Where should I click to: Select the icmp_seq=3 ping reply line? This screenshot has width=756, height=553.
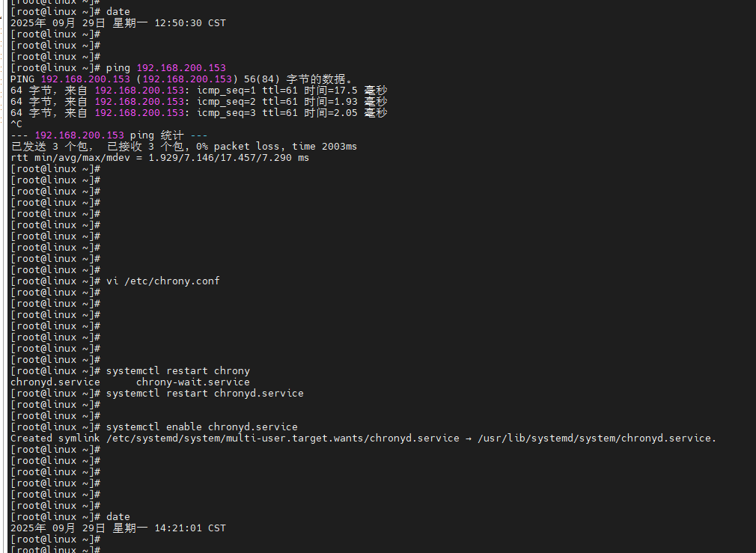(x=198, y=113)
